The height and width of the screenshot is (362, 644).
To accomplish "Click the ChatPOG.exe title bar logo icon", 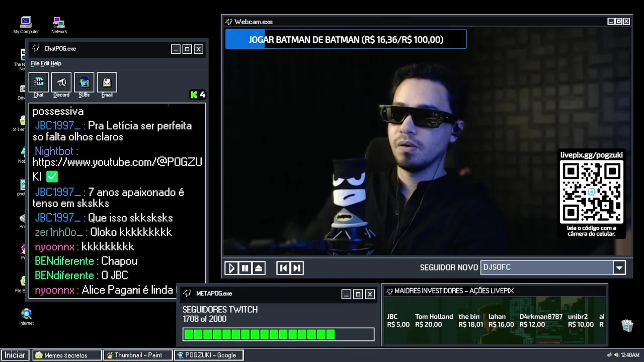I will [36, 48].
